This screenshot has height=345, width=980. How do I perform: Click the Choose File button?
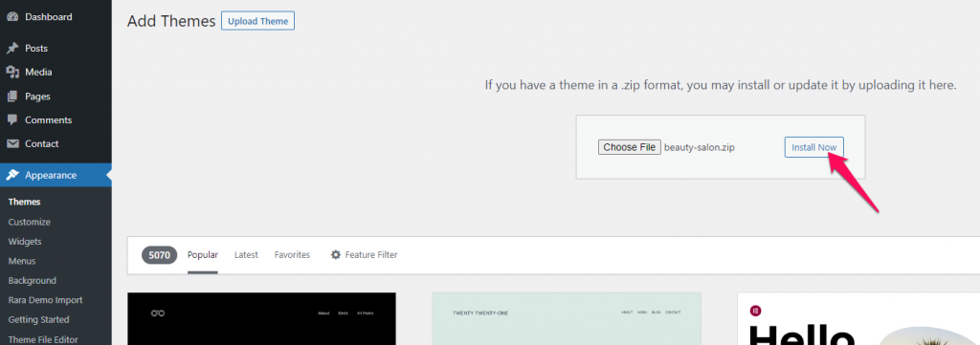point(630,147)
